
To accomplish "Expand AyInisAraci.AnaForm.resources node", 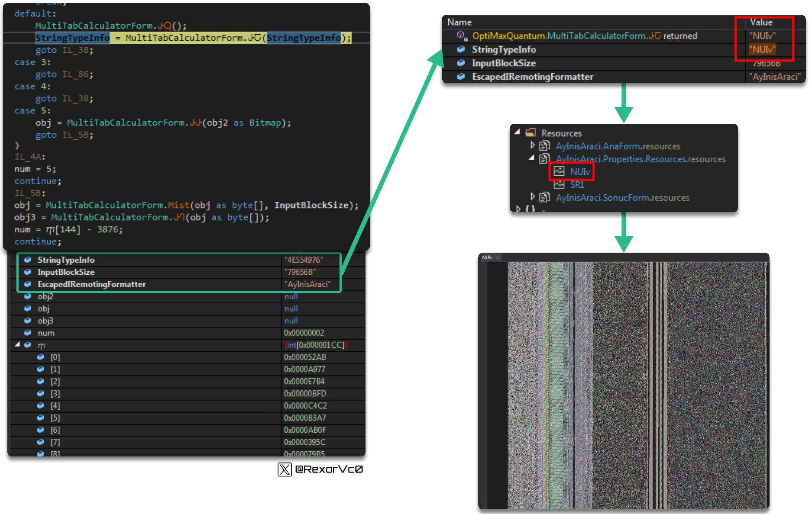I will (533, 145).
